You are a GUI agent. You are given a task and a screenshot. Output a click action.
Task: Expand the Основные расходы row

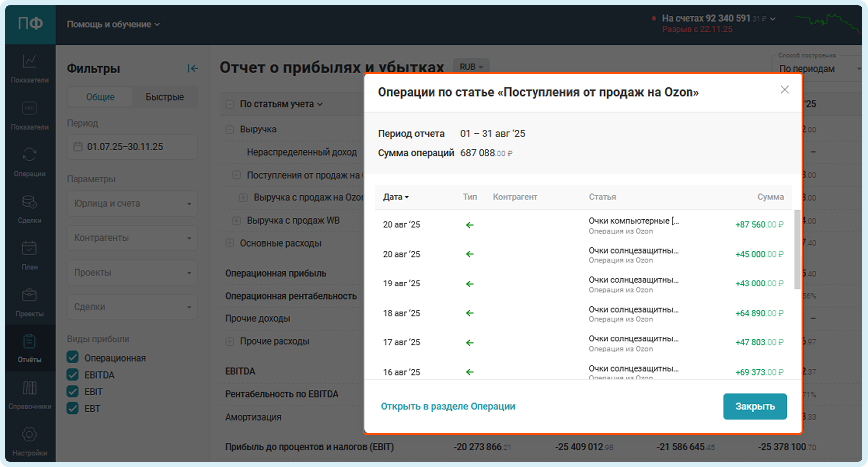230,243
